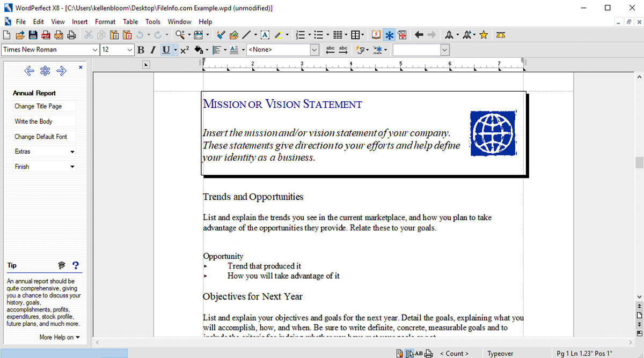
Task: Click the gold star icon in toolbar
Action: coord(484,35)
